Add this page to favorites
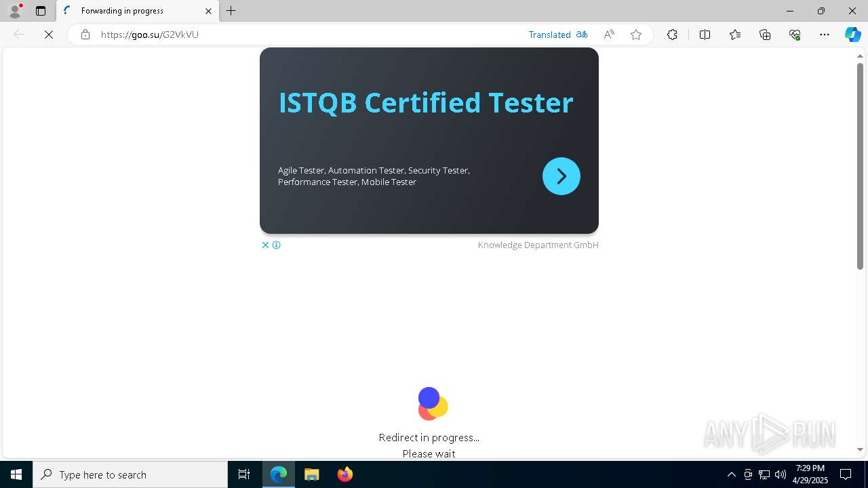The height and width of the screenshot is (488, 868). (636, 35)
